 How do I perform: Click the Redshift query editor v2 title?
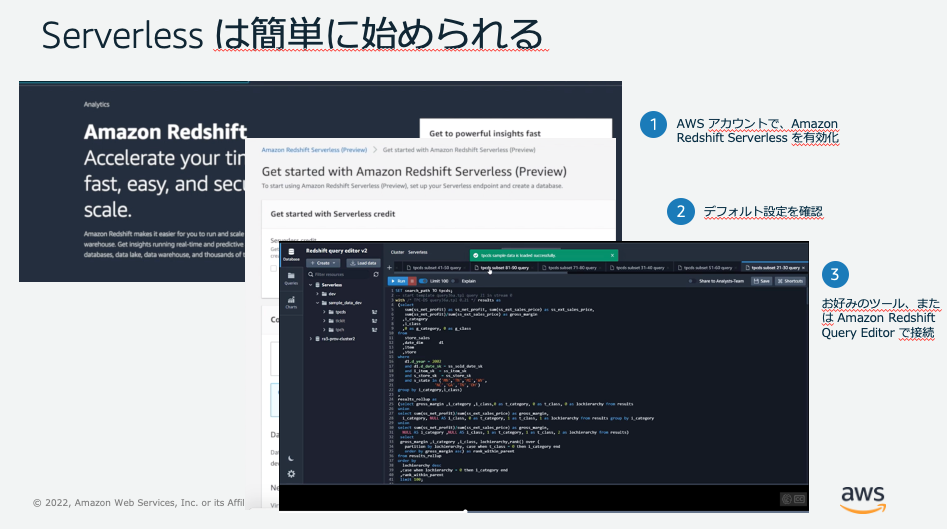(336, 251)
